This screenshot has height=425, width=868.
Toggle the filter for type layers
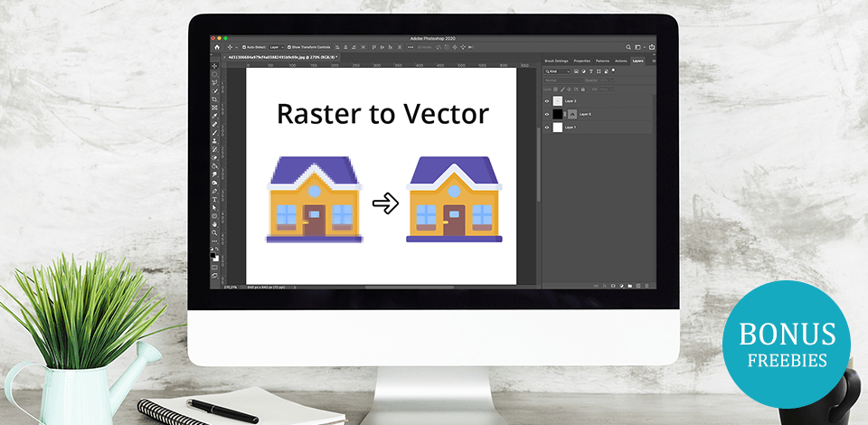click(x=591, y=71)
